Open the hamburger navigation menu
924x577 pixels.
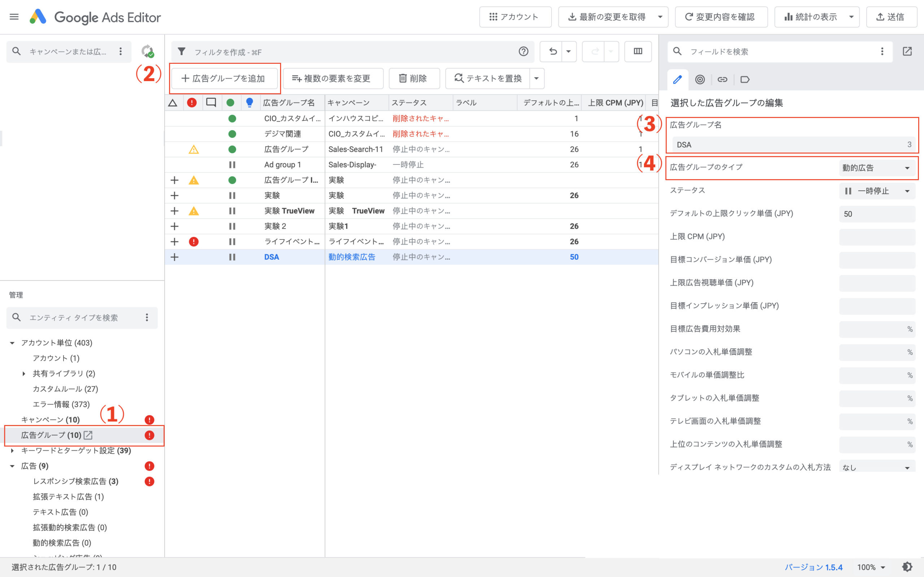pyautogui.click(x=14, y=17)
